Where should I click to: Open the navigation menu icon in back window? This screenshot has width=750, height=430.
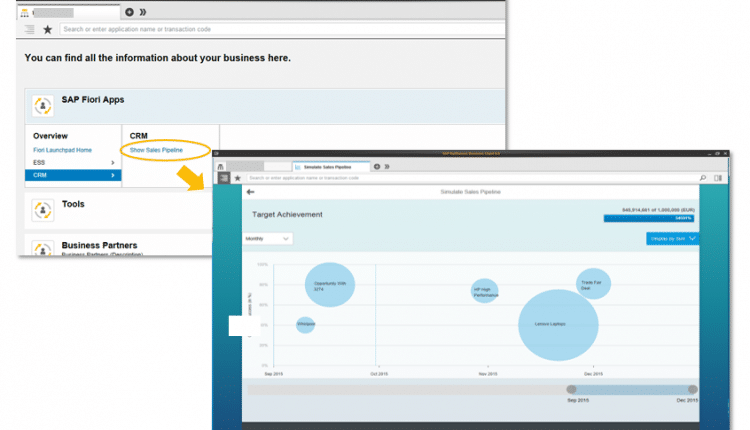30,29
